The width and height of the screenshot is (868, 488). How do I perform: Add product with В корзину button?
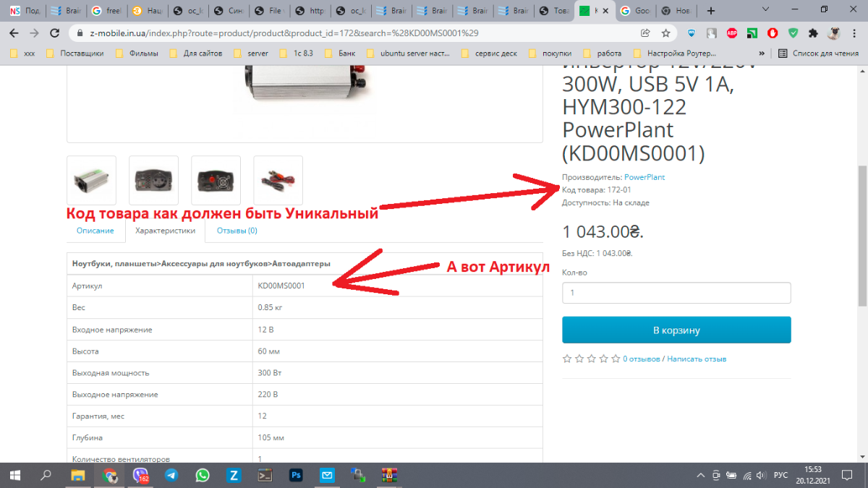click(676, 330)
